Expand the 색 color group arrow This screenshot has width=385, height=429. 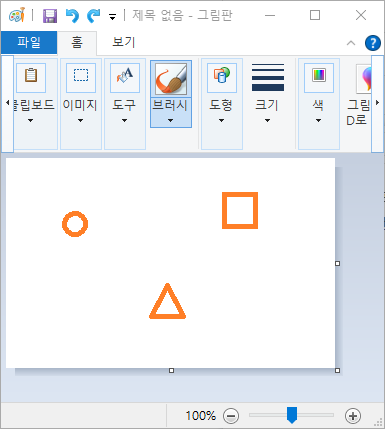click(318, 120)
